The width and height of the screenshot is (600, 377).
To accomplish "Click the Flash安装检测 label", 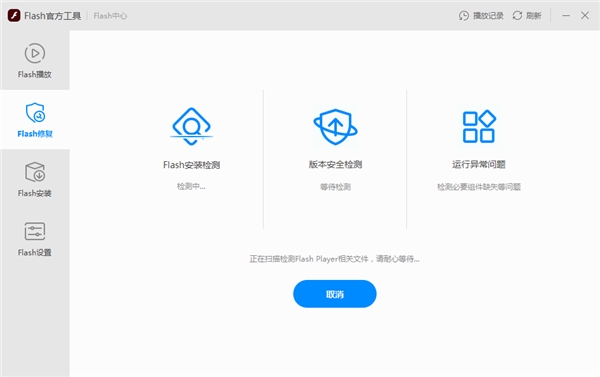I will [191, 165].
